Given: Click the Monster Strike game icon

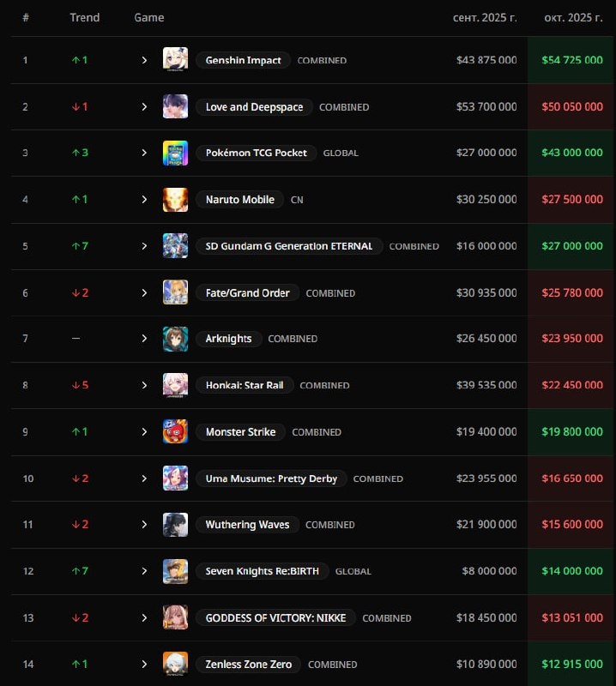Looking at the screenshot, I should 175,431.
